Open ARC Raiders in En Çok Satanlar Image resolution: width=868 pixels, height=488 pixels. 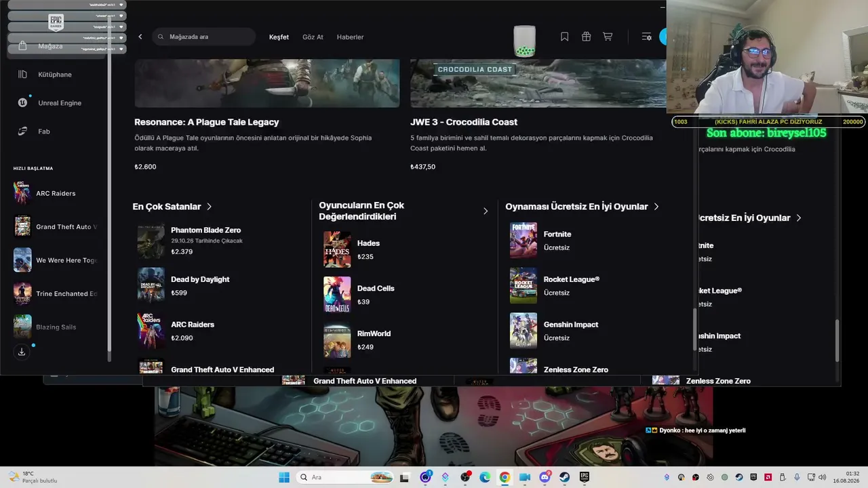tap(193, 325)
